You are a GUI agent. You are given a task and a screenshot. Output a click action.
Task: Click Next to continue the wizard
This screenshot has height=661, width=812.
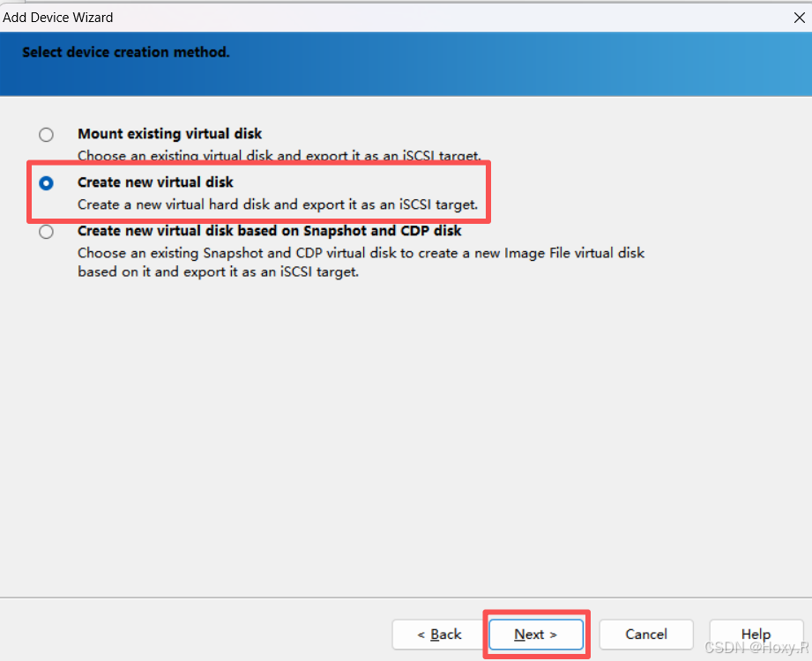click(536, 634)
